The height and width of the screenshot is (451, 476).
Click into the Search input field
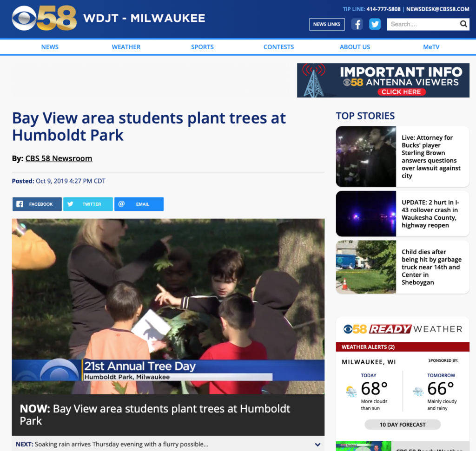coord(423,24)
